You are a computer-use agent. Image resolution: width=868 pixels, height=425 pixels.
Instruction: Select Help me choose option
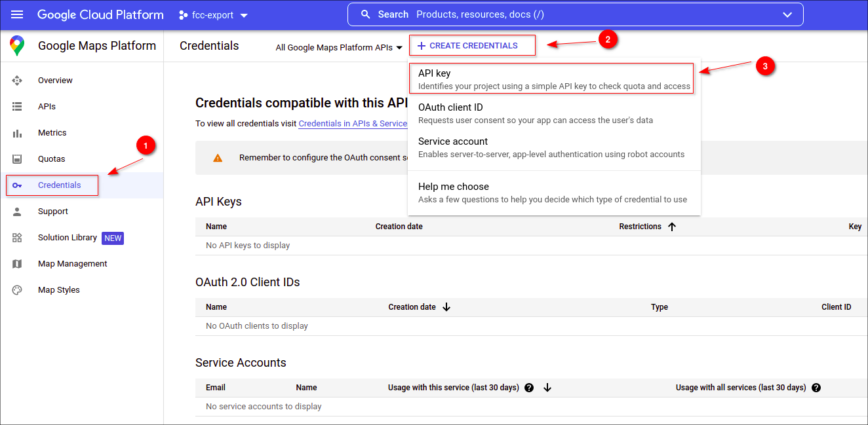pos(554,193)
